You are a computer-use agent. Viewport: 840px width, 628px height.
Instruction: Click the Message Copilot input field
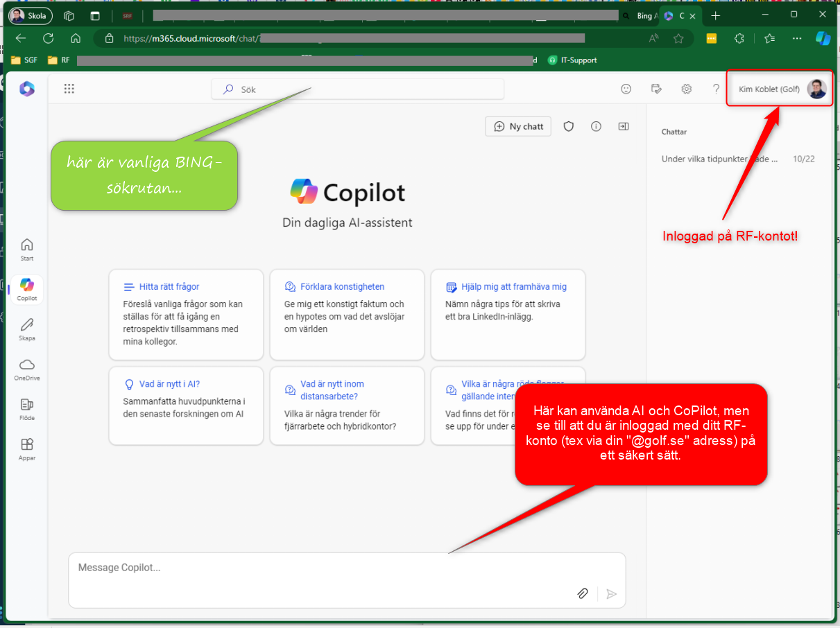click(347, 579)
